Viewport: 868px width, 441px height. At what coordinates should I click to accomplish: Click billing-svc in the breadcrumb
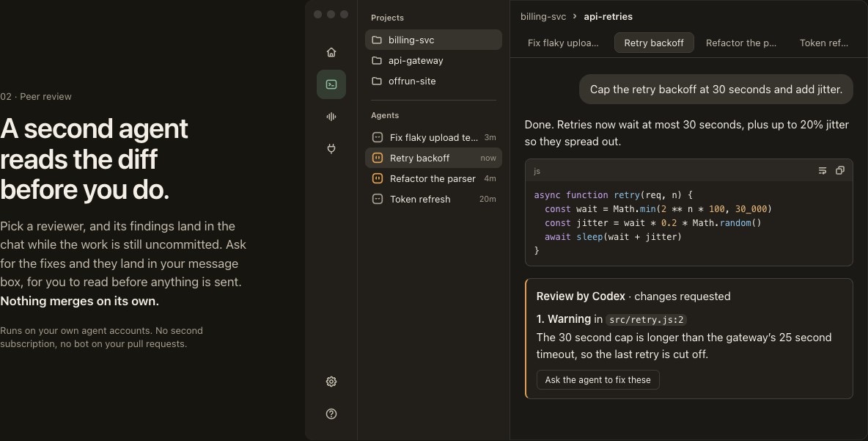coord(543,17)
